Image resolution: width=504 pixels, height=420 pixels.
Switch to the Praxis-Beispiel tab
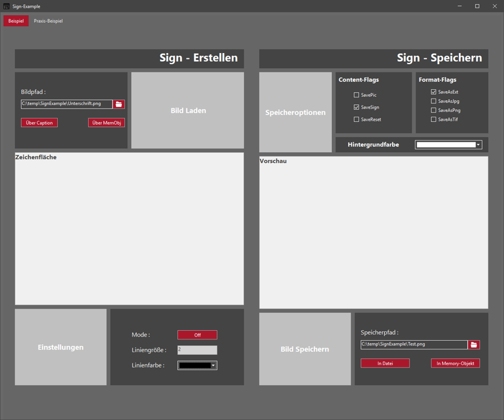click(x=48, y=21)
